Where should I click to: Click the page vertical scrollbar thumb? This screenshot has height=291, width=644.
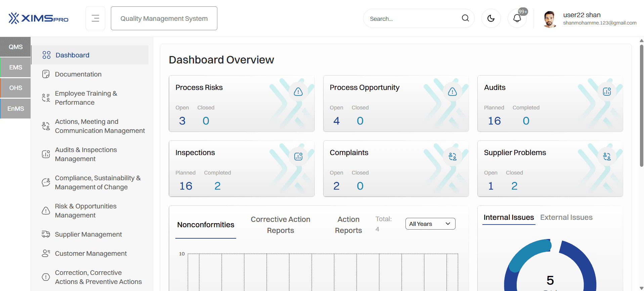coord(641,106)
